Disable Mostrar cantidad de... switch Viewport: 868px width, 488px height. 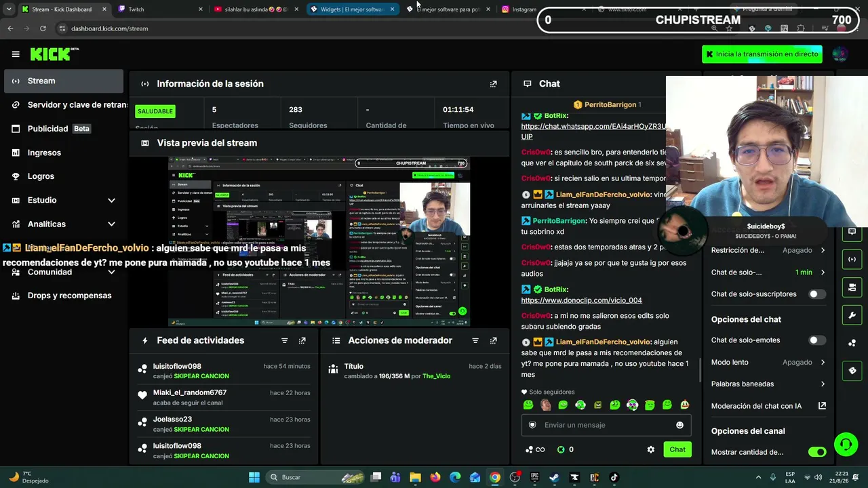click(x=817, y=452)
